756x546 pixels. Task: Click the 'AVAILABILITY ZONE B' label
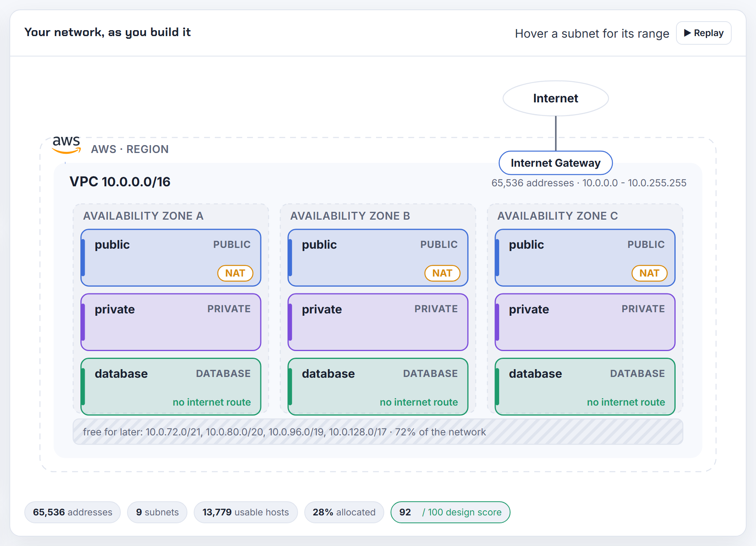click(350, 216)
